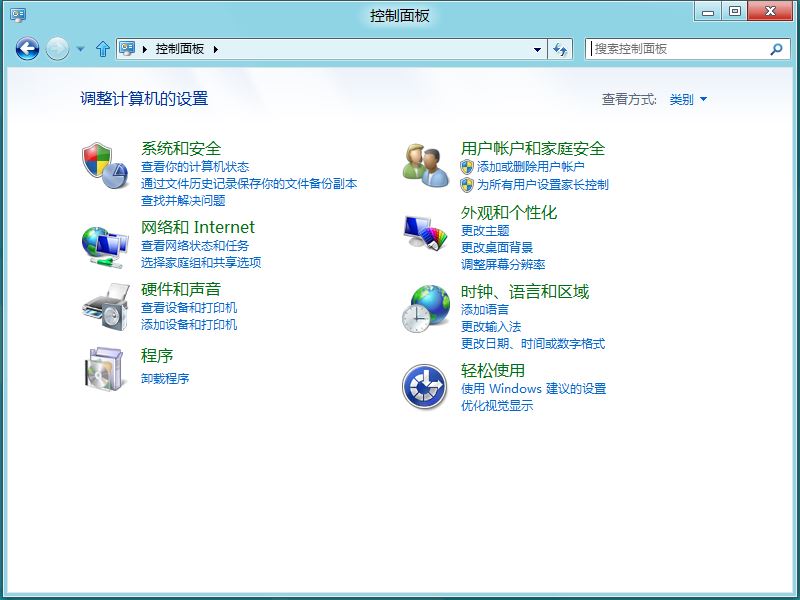Click 更改日期、时间或数字格式 link
The image size is (800, 600).
click(533, 344)
